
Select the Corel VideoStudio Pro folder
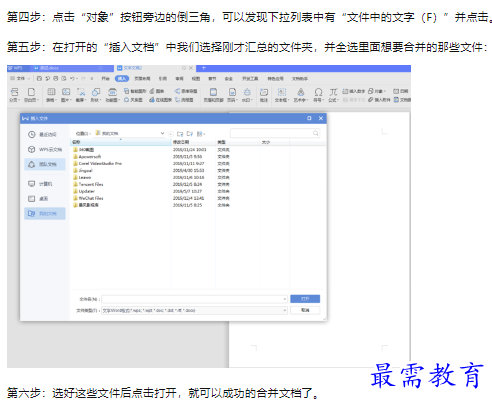pos(98,163)
